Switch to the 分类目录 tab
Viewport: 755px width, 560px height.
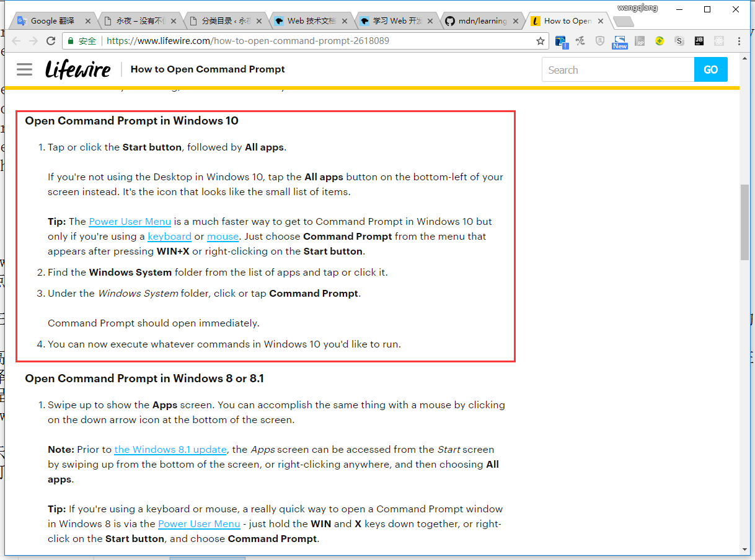pos(226,21)
